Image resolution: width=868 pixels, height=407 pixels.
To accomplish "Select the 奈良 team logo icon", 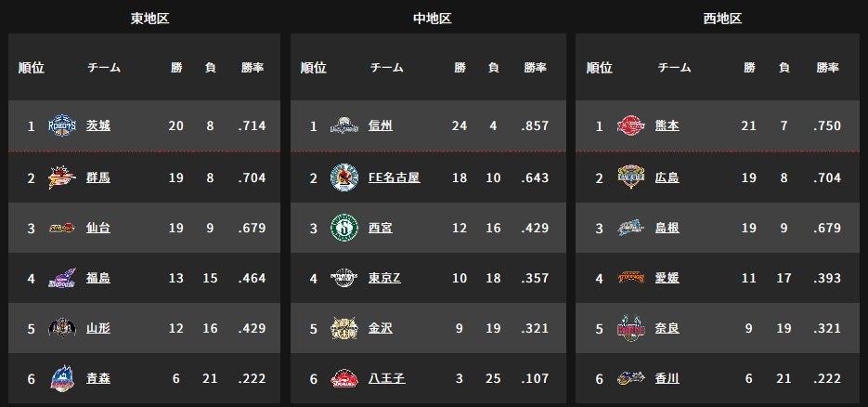I will pos(631,328).
